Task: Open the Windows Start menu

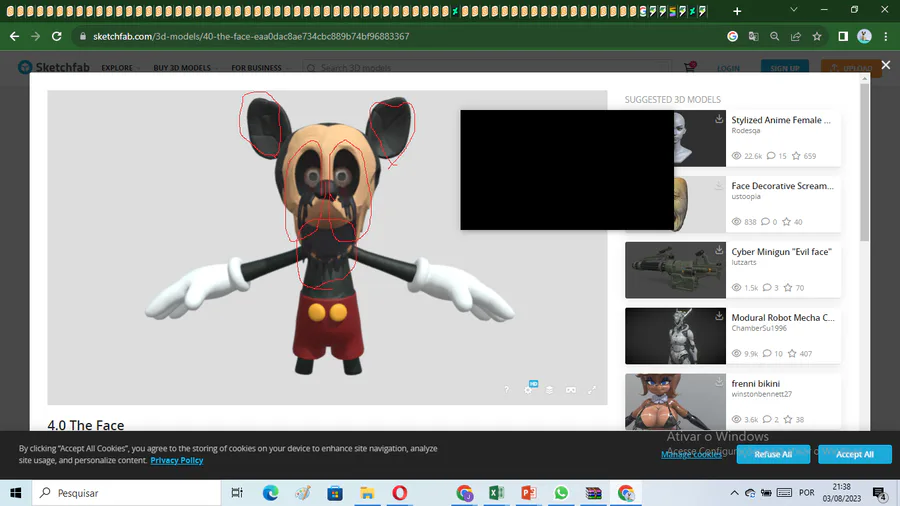Action: 15,493
